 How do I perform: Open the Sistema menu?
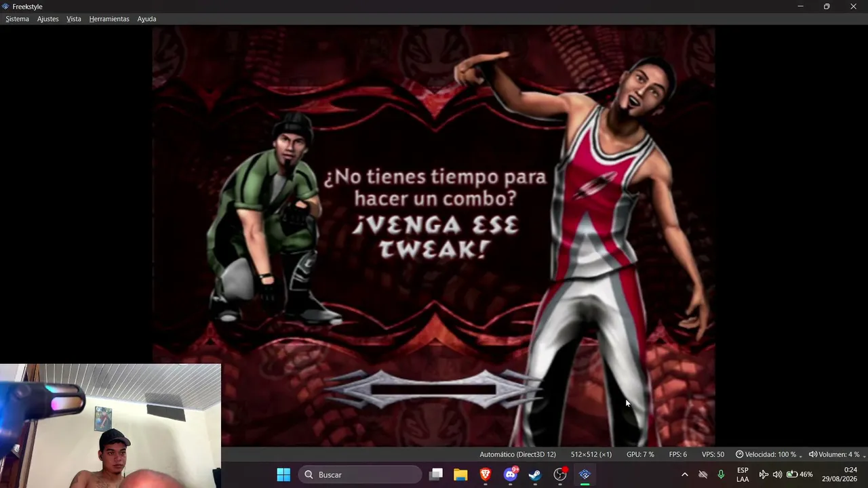coord(17,19)
